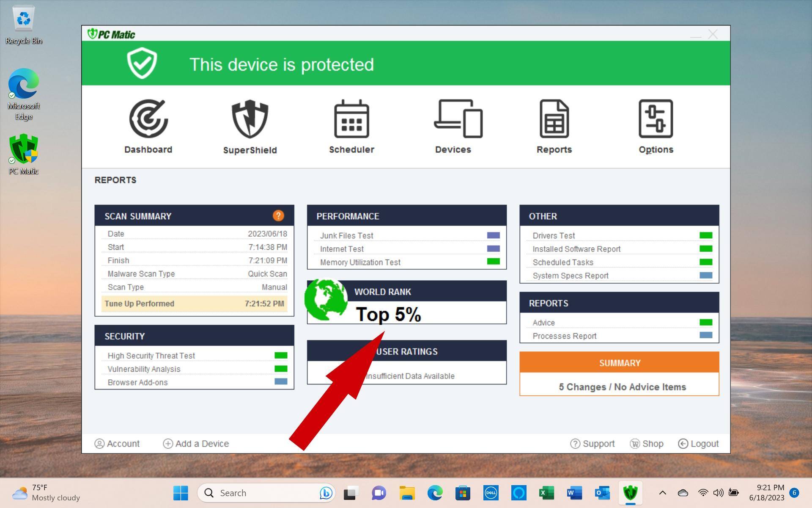
Task: Open the Options sliders icon
Action: coord(656,119)
